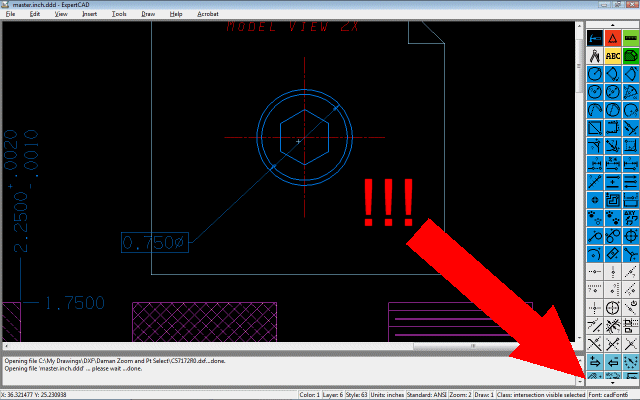Click the toolbar palette up arrow
The width and height of the screenshot is (640, 400).
[612, 25]
